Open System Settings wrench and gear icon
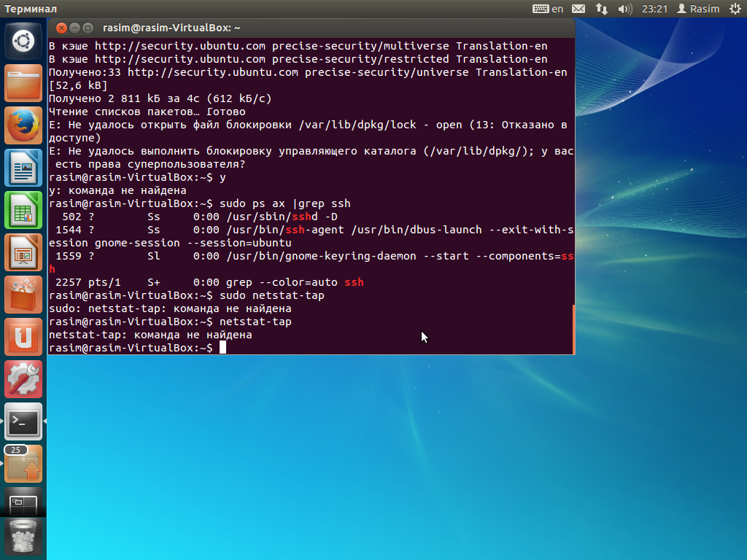Viewport: 747px width, 560px height. click(23, 379)
